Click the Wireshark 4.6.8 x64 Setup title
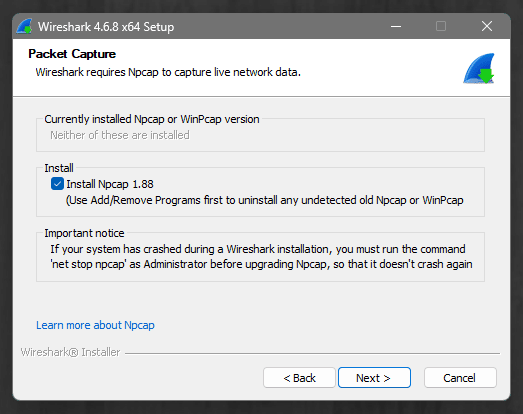The image size is (523, 414). coord(106,27)
